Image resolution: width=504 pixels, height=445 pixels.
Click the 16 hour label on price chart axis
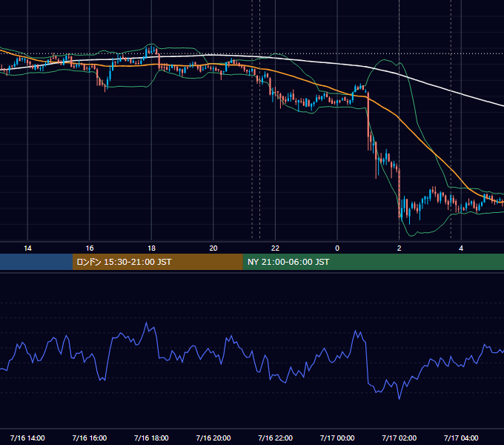[x=90, y=248]
